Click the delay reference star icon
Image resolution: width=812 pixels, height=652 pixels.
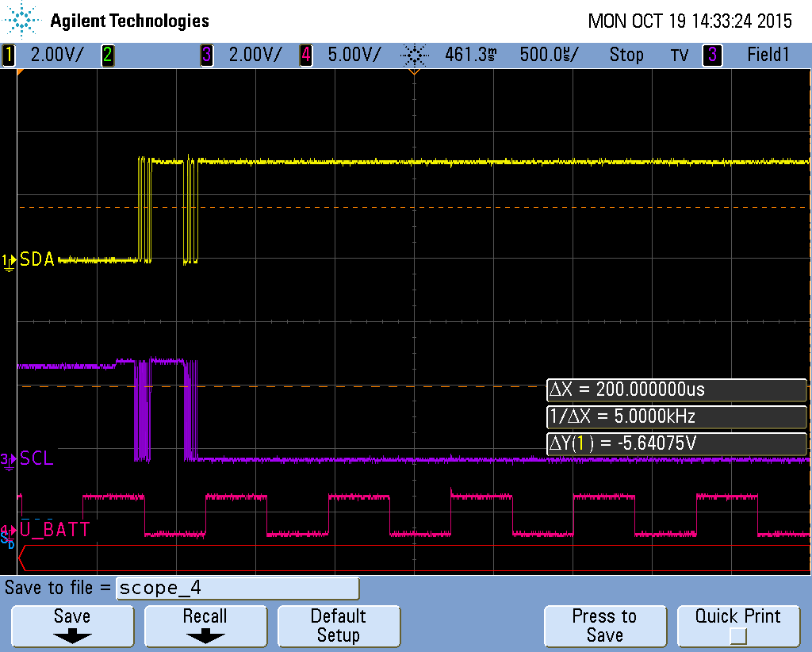coord(414,55)
